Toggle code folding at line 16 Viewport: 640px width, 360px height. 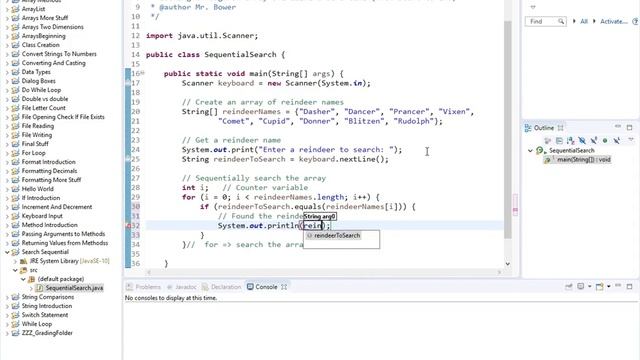coord(142,73)
